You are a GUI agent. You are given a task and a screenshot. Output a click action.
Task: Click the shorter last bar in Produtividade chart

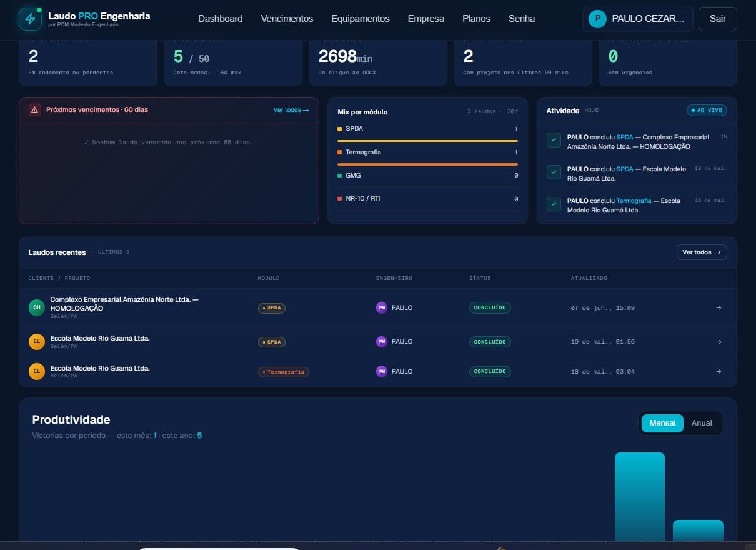(698, 530)
